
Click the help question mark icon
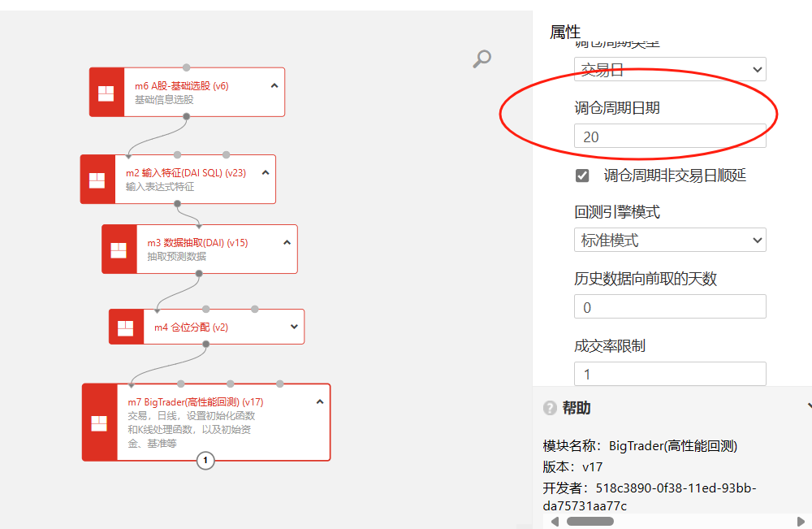click(550, 408)
